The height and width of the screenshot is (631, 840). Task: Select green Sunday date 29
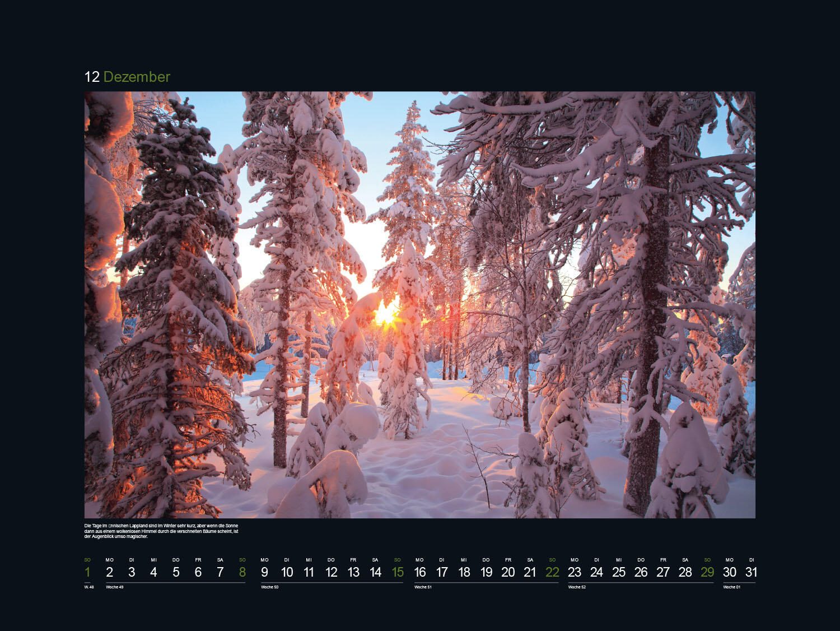click(x=707, y=572)
